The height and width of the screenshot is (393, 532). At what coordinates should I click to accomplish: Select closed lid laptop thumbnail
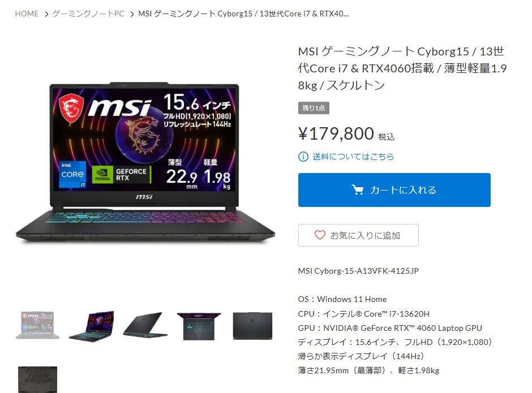tap(252, 326)
